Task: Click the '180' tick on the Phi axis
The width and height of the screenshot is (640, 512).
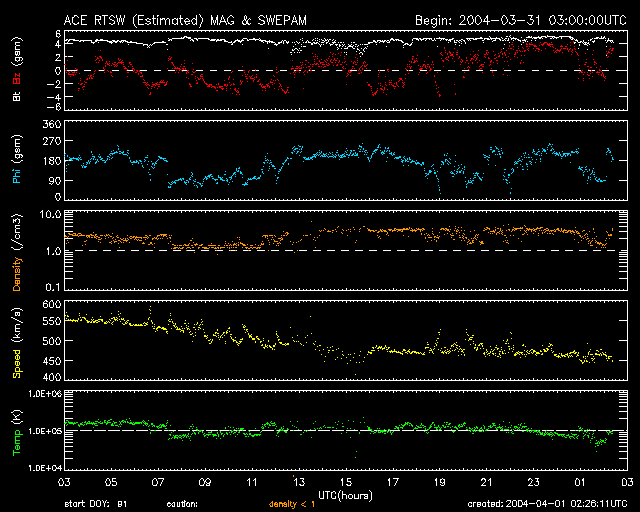Action: [x=52, y=161]
